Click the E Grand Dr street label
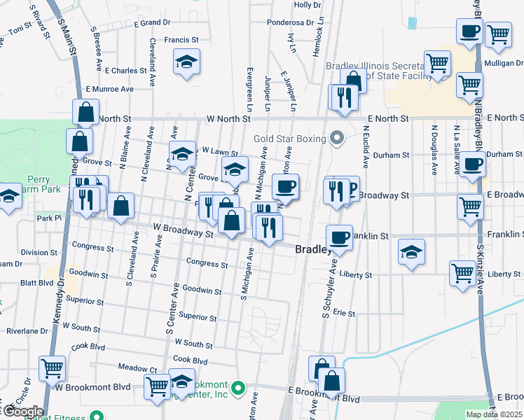The height and width of the screenshot is (420, 524). (x=153, y=23)
